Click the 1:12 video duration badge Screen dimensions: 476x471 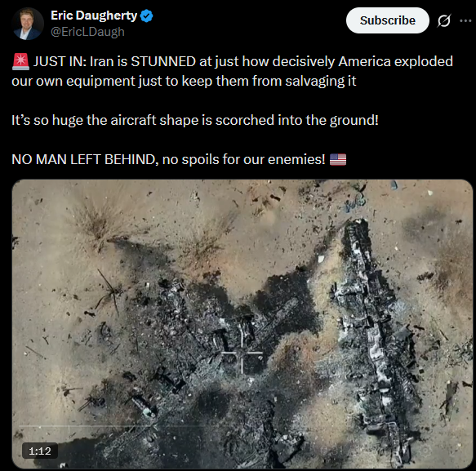pyautogui.click(x=40, y=451)
